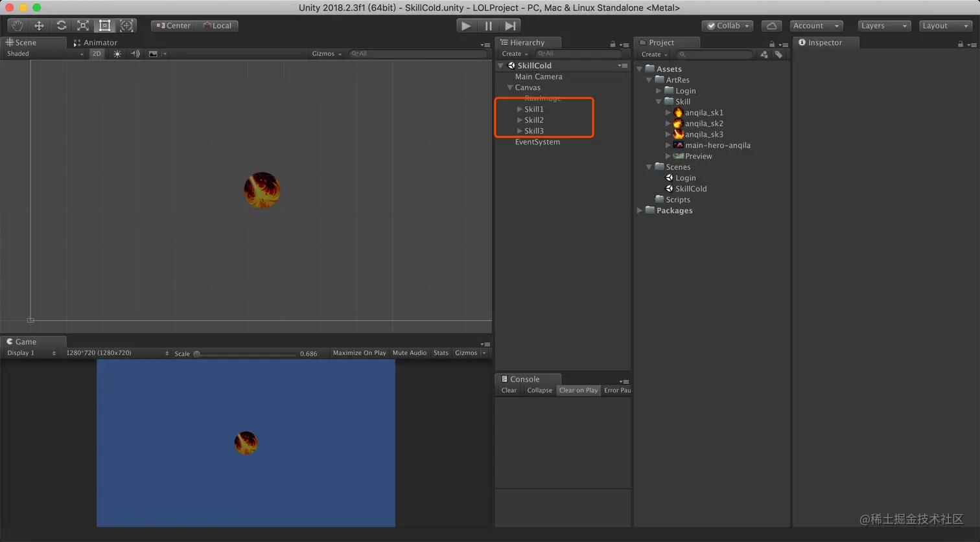
Task: Search by type in Project
Action: coord(764,54)
